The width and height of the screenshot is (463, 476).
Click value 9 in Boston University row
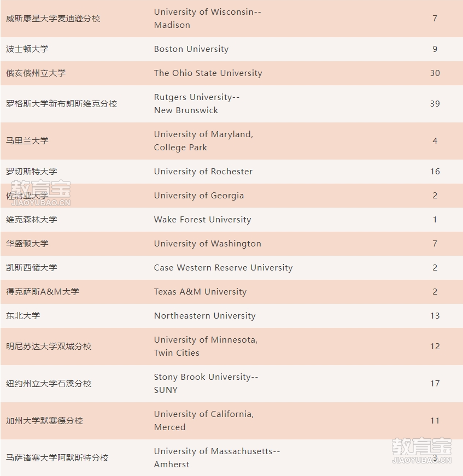click(x=435, y=49)
